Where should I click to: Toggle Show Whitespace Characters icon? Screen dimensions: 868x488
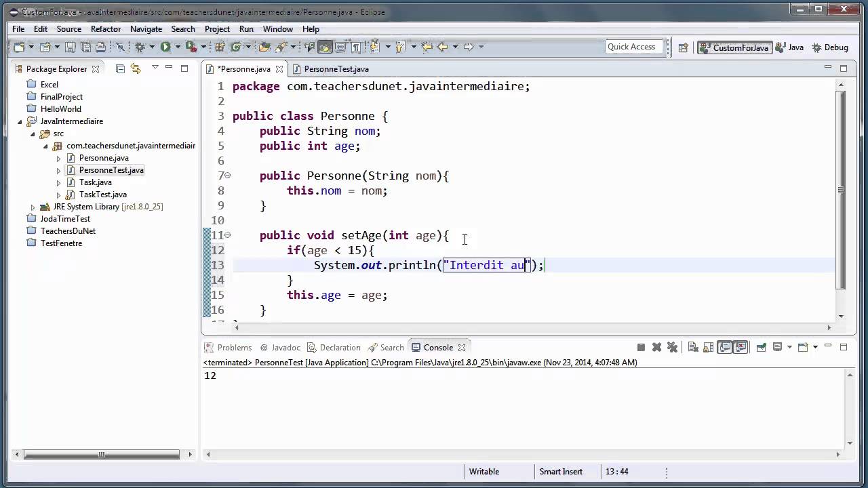[x=355, y=47]
